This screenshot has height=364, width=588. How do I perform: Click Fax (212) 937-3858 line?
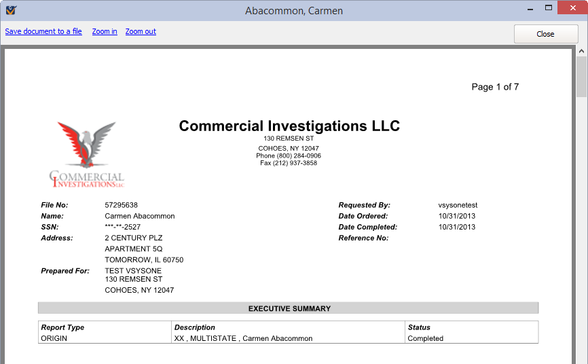[289, 163]
